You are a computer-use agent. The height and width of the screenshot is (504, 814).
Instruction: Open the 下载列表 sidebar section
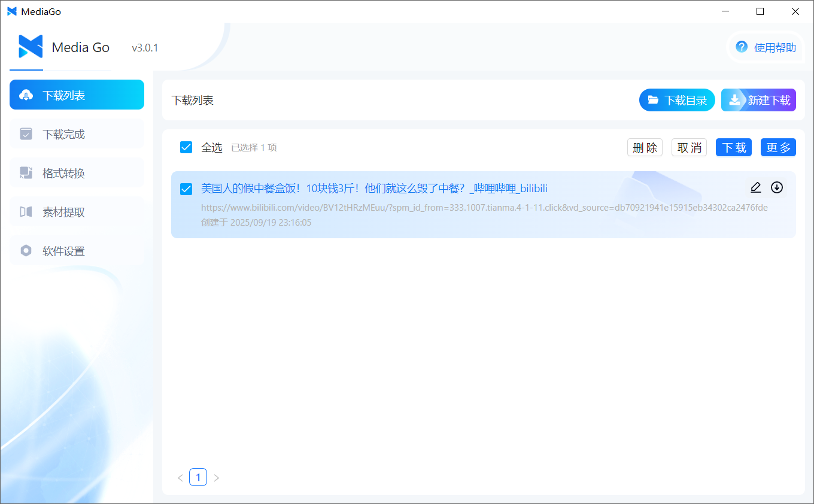pos(77,95)
